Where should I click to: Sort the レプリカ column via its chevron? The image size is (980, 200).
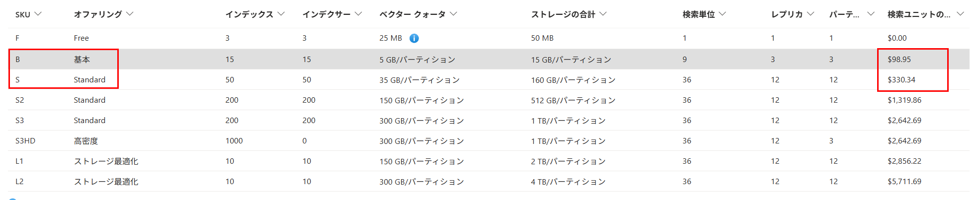[811, 14]
